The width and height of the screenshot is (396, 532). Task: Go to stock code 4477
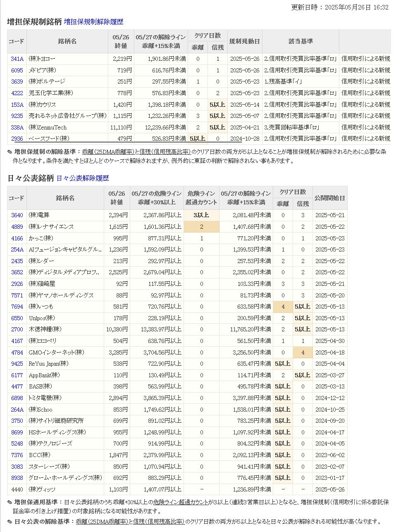(x=17, y=386)
